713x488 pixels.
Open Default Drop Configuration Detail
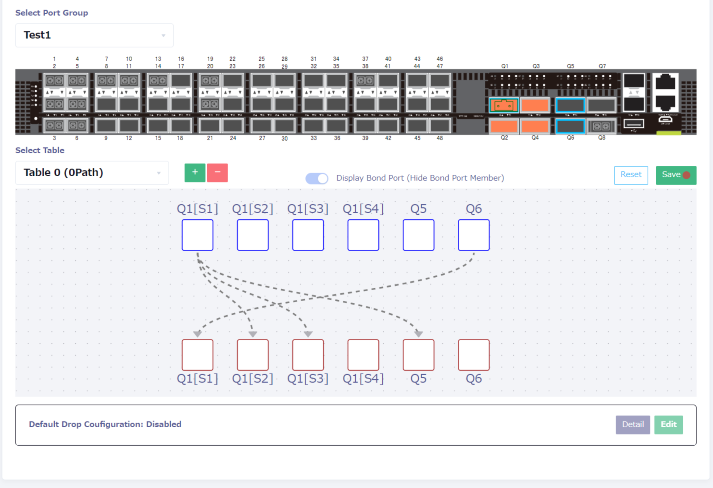coord(633,425)
